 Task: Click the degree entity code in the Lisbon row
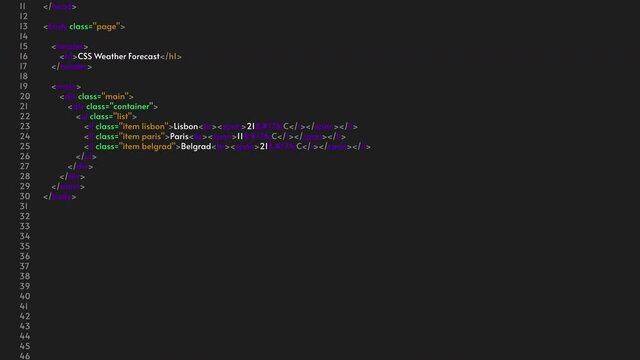click(x=269, y=127)
